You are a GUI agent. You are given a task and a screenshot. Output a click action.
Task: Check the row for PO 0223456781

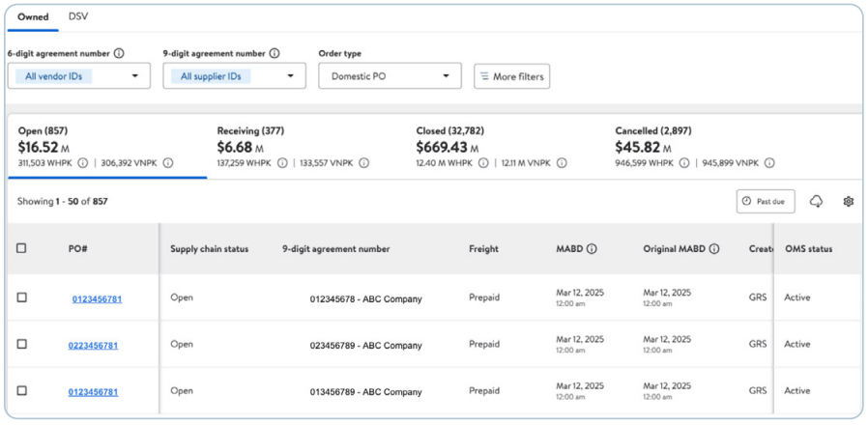click(21, 344)
